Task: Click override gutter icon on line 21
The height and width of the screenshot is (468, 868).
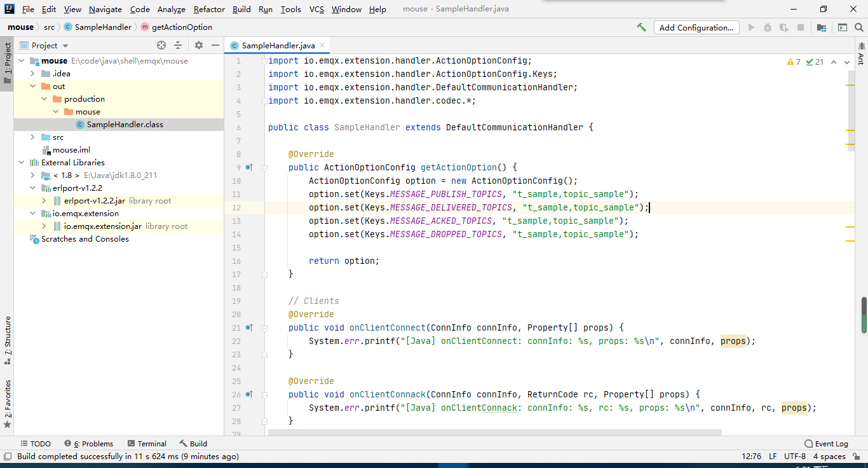Action: (x=248, y=327)
